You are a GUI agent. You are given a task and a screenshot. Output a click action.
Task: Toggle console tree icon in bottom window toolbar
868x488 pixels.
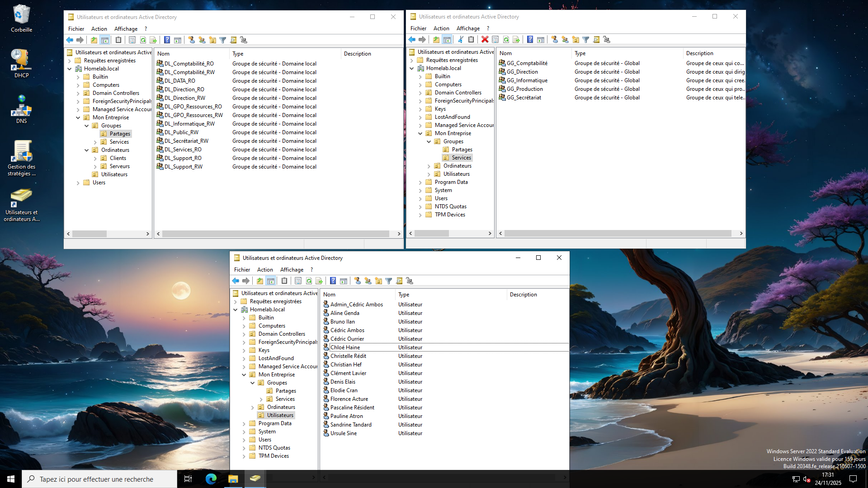[x=270, y=281]
